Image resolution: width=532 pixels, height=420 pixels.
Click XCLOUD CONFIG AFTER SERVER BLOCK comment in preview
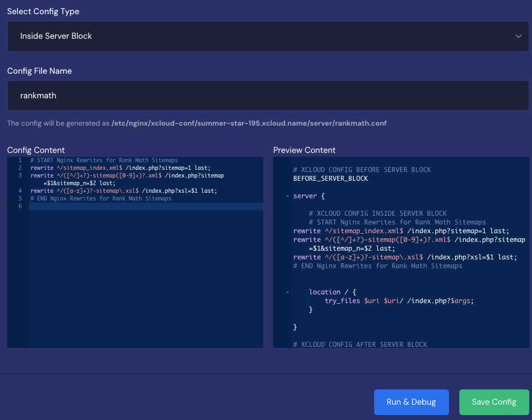pos(360,344)
